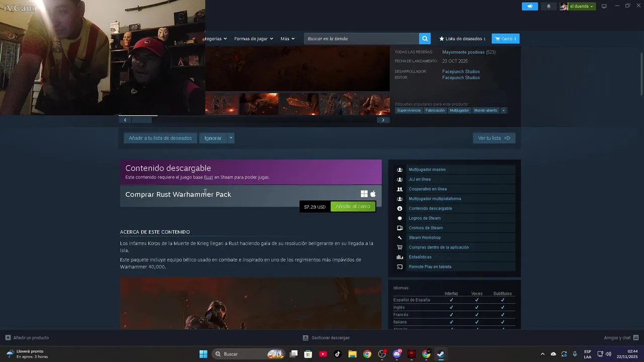Click the 'Estadísticas' bar chart icon
Image resolution: width=644 pixels, height=362 pixels.
click(399, 257)
